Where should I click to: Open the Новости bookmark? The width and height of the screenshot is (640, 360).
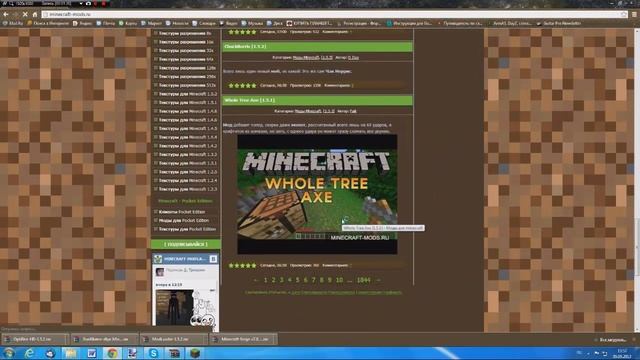[177, 23]
